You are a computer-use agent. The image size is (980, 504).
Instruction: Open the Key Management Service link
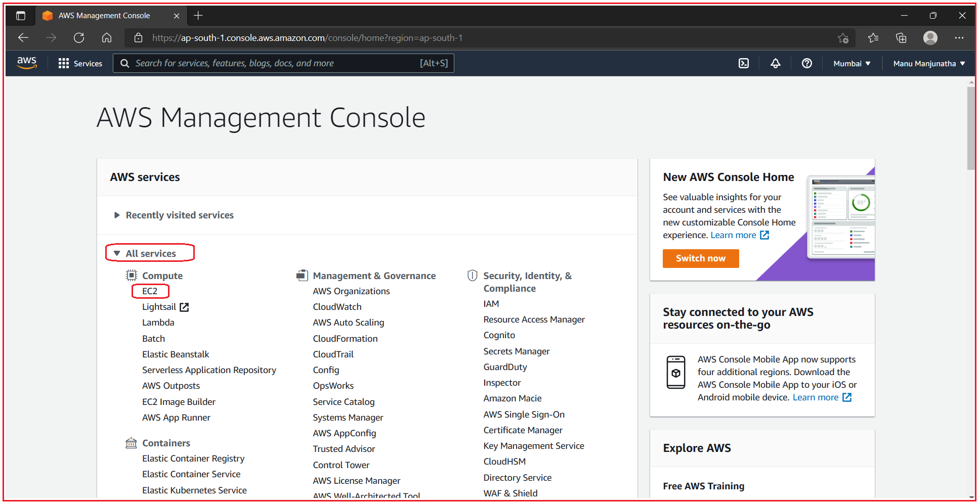[x=533, y=446]
